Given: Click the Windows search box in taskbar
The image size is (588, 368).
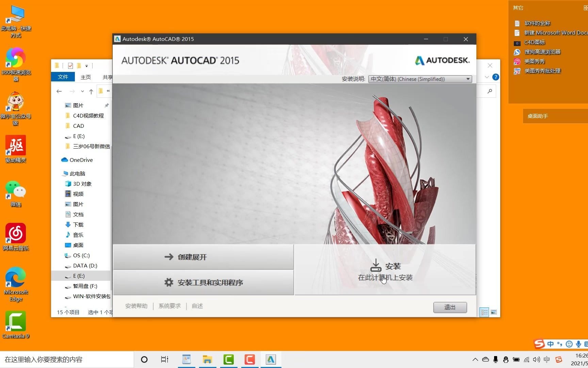Looking at the screenshot, I should click(67, 359).
